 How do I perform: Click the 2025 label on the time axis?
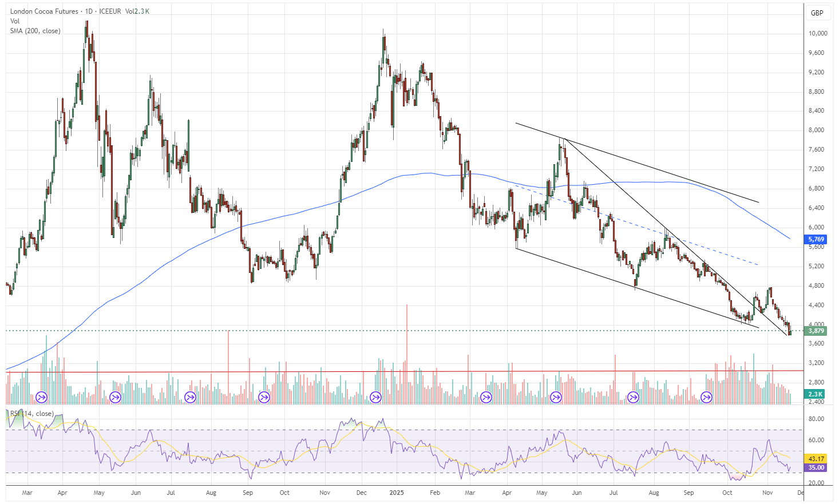(397, 492)
